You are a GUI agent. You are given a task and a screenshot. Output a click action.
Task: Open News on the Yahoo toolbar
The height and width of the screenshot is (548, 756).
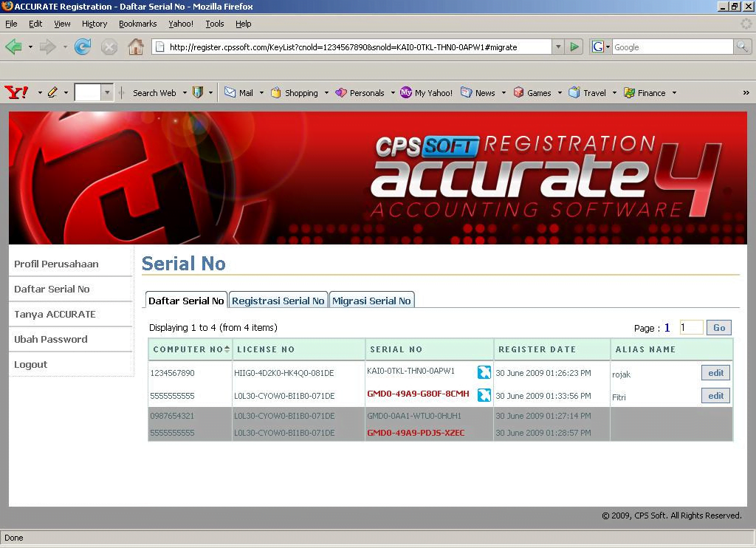pos(478,92)
